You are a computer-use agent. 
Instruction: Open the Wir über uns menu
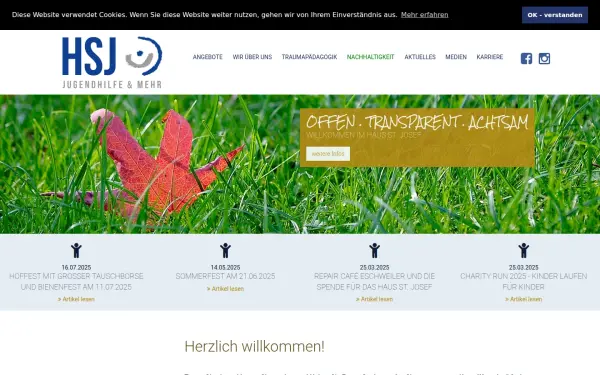[252, 57]
